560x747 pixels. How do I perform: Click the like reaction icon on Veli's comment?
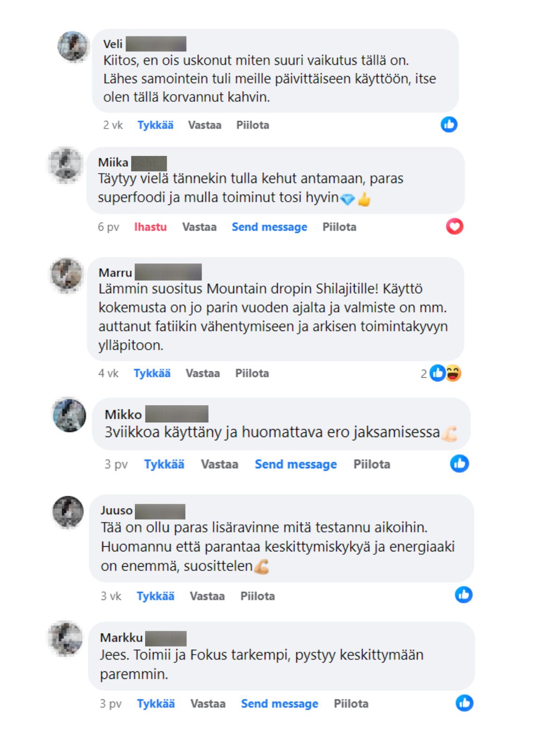point(449,125)
